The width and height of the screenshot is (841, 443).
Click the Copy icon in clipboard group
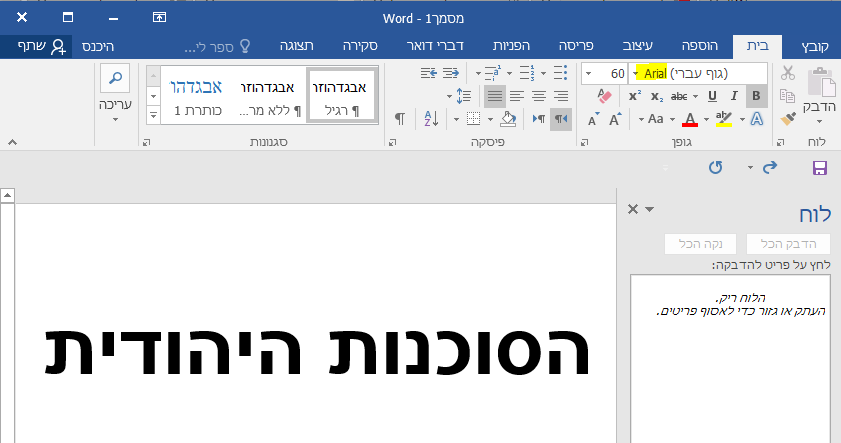[787, 96]
